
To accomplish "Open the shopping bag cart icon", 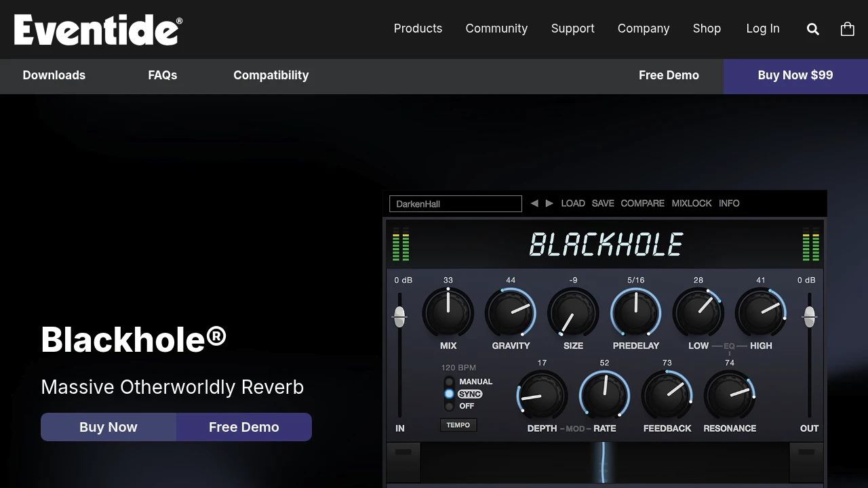I will (848, 28).
